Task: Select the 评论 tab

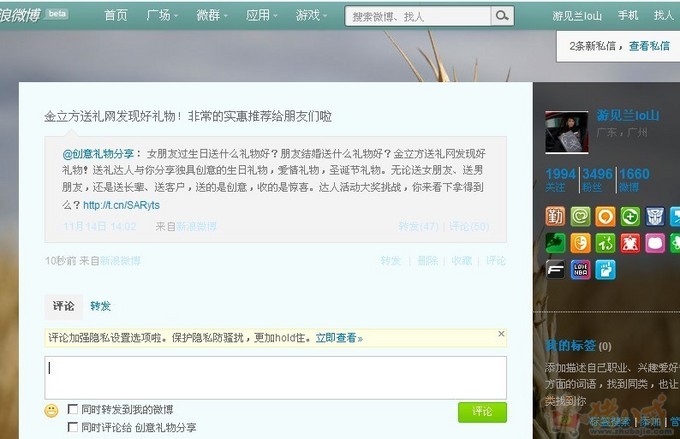Action: (63, 306)
